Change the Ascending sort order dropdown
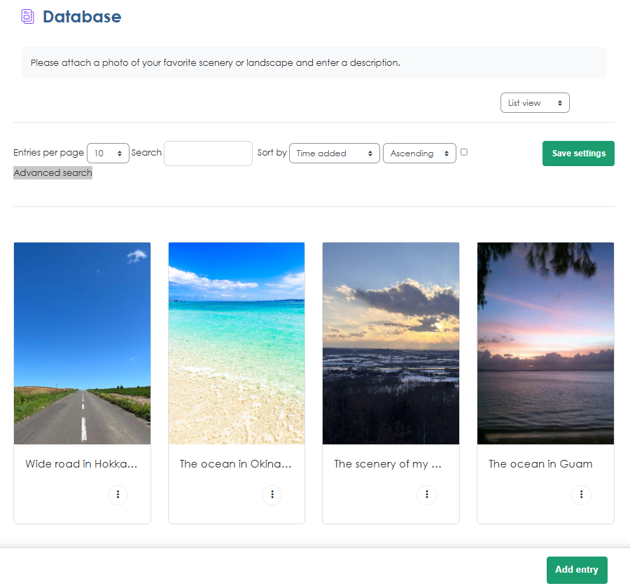The height and width of the screenshot is (586, 630). [x=419, y=153]
